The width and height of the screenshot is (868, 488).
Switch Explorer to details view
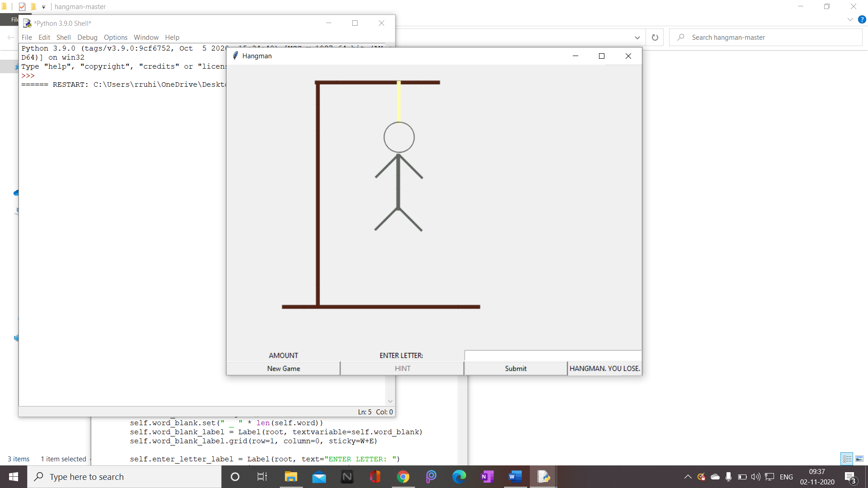847,458
